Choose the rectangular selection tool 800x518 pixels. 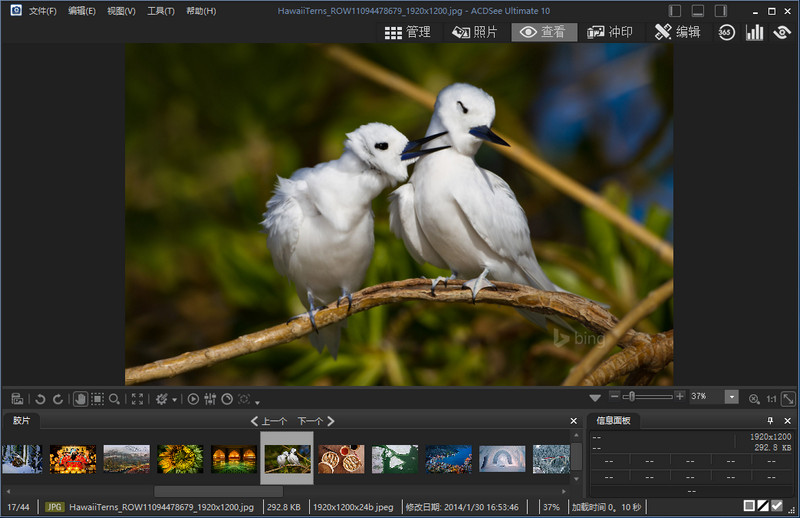click(x=97, y=398)
